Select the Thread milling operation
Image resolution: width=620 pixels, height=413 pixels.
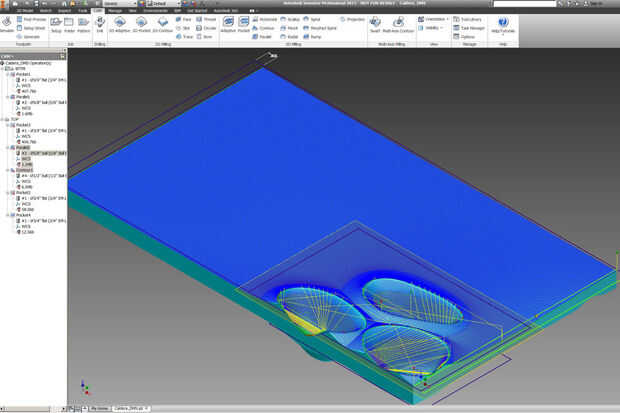click(x=206, y=19)
